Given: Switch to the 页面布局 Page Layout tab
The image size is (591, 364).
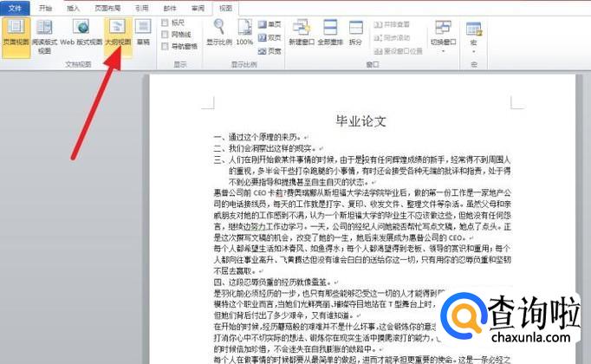Looking at the screenshot, I should tap(107, 8).
